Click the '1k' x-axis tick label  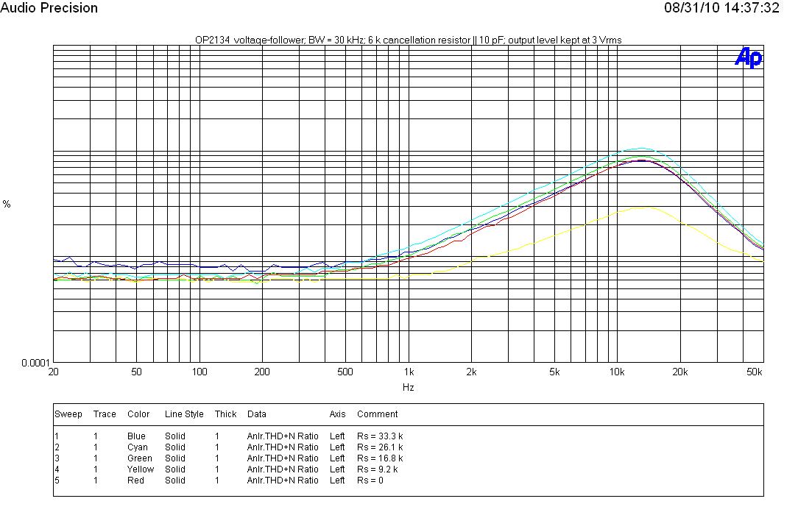(409, 372)
